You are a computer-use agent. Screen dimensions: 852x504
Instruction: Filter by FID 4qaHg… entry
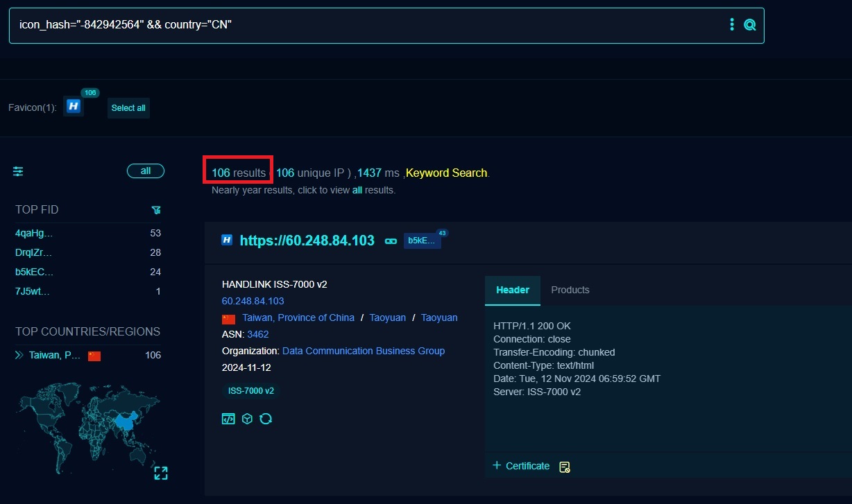[34, 233]
